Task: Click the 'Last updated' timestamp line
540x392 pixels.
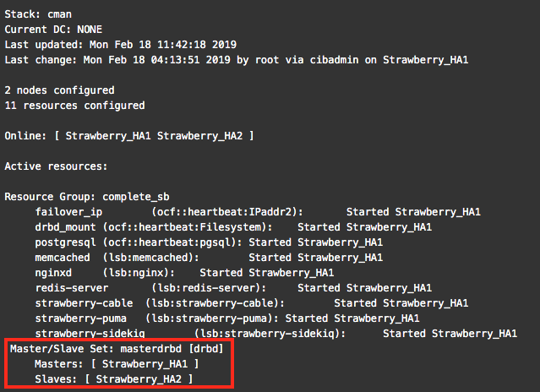Action: [x=120, y=45]
